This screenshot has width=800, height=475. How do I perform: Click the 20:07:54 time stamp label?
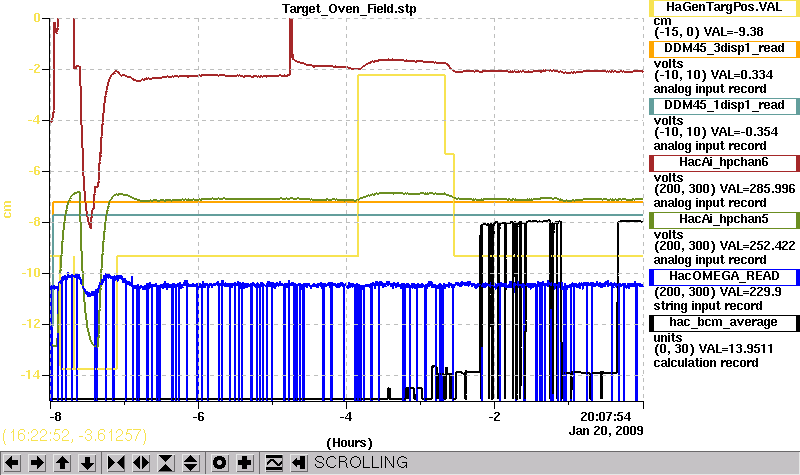click(606, 416)
